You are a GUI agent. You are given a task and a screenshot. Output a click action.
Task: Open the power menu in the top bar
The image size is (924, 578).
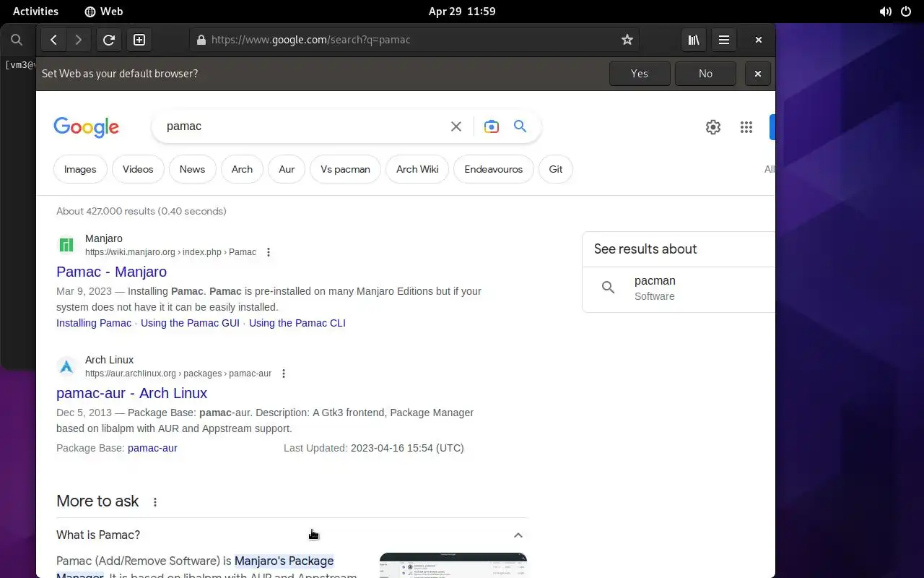tap(906, 12)
